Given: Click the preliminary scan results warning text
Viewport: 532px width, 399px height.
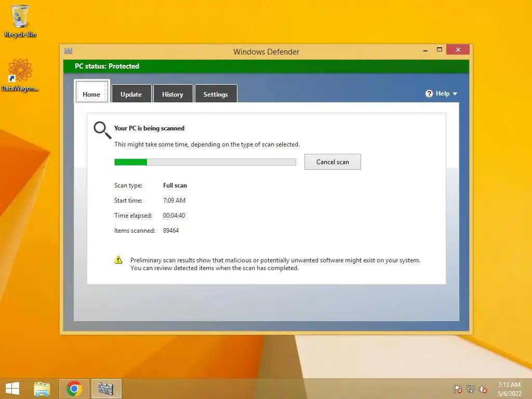Looking at the screenshot, I should coord(275,264).
